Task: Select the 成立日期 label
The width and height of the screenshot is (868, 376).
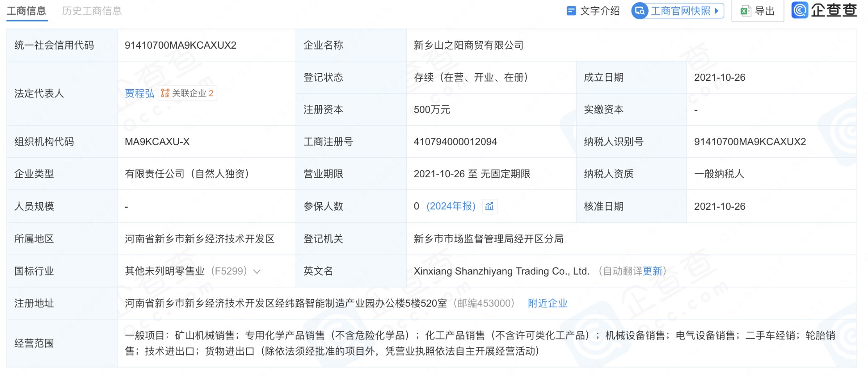Action: click(603, 77)
